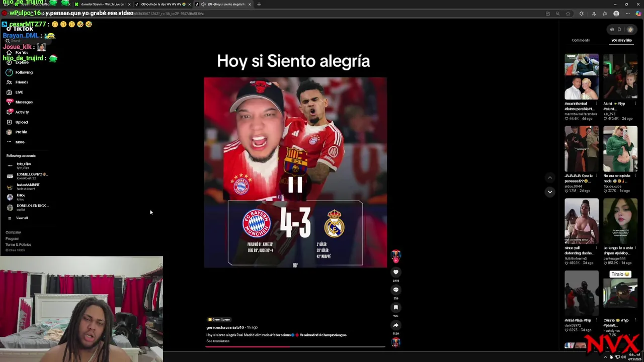Open the Tíralo recommended video thumbnail
This screenshot has height=362, width=644.
click(620, 294)
